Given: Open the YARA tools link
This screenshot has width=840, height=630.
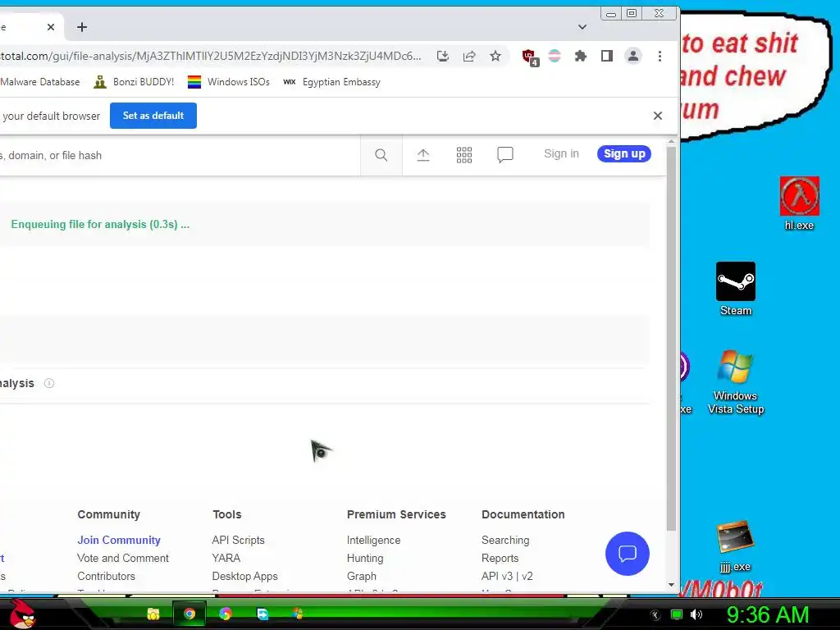Looking at the screenshot, I should [226, 558].
